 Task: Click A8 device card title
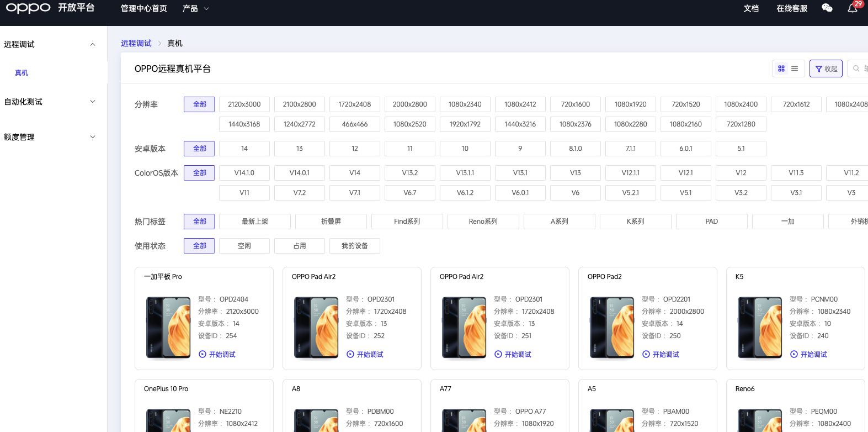click(x=296, y=389)
